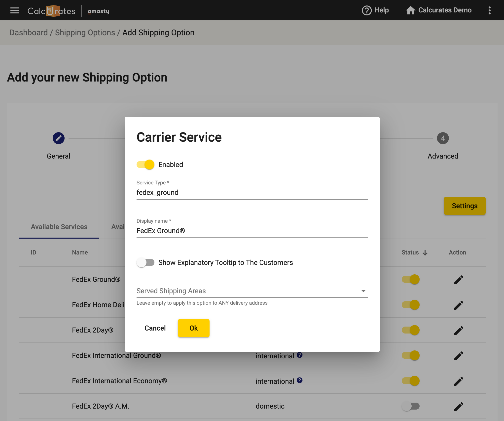Enable Show Explanatory Tooltip to Customers
This screenshot has width=504, height=421.
[x=145, y=262]
